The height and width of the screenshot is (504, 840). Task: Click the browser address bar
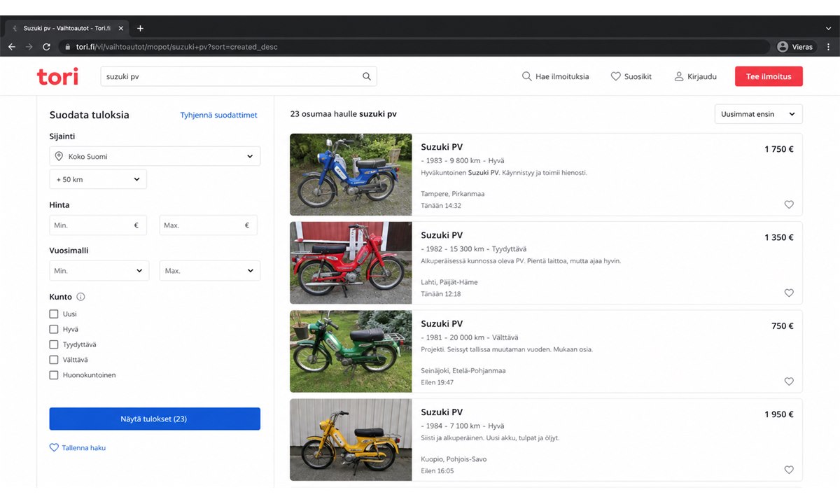(x=413, y=47)
